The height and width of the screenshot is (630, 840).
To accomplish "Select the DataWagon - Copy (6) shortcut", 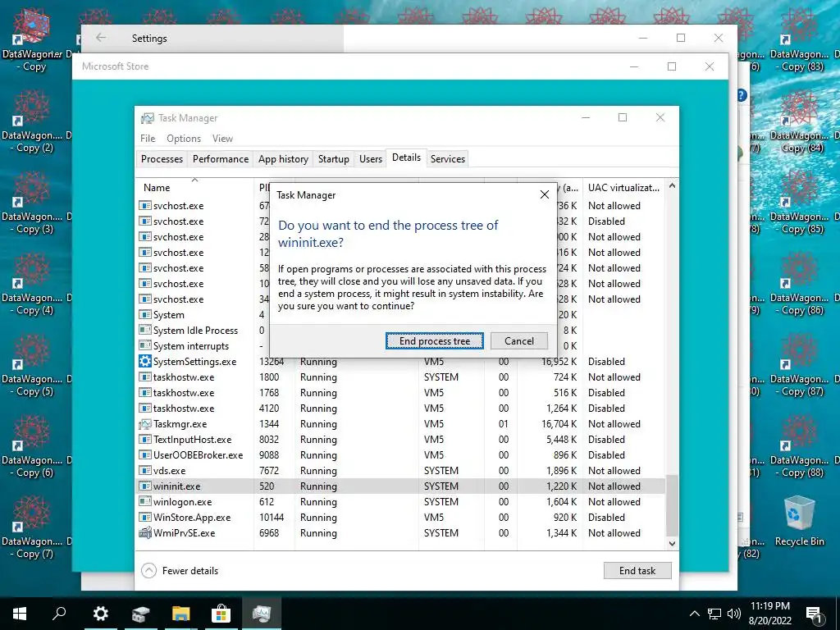I will (x=32, y=446).
